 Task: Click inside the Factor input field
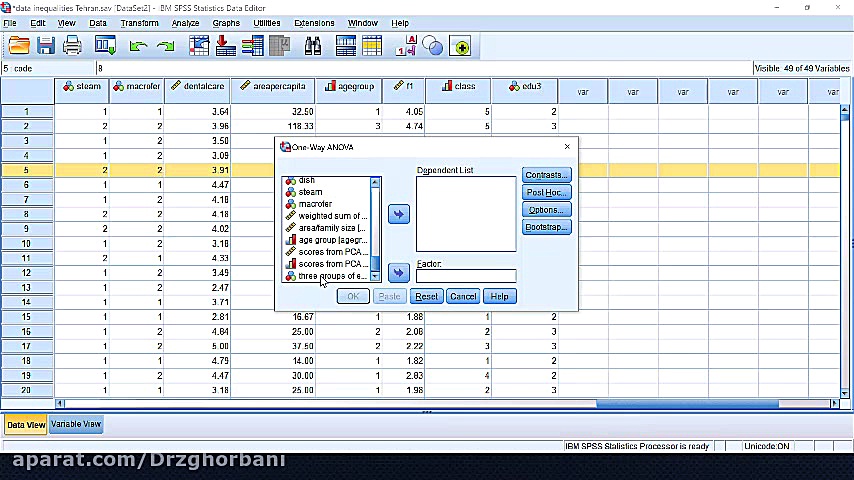pos(466,276)
